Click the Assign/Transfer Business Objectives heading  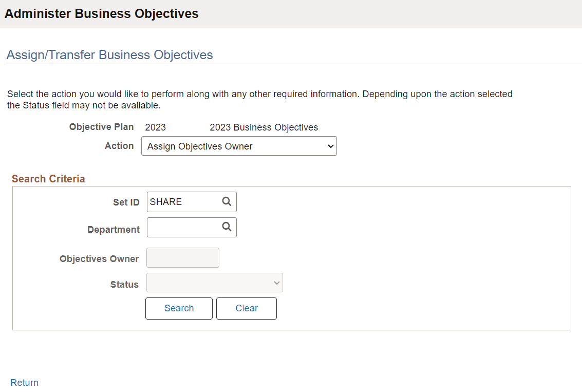(x=109, y=54)
